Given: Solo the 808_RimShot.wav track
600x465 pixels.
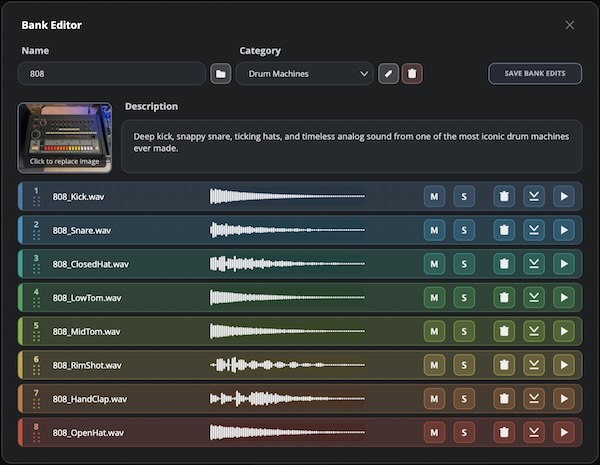Looking at the screenshot, I should point(464,365).
